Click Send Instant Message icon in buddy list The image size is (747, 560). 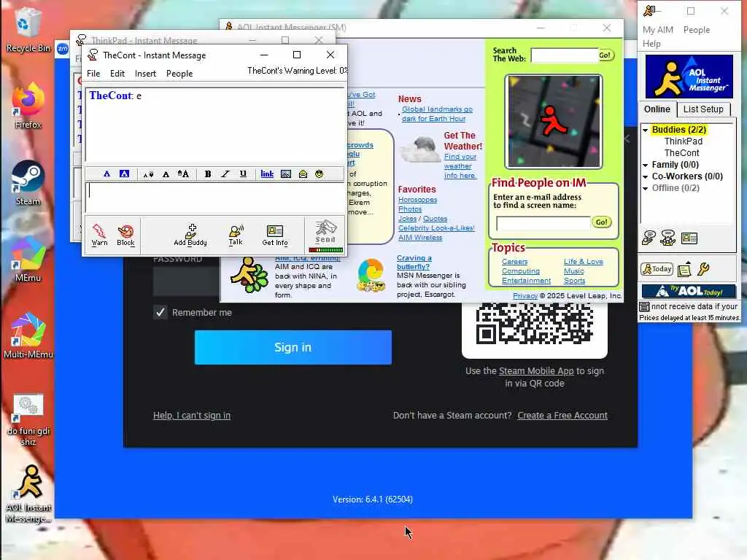[x=649, y=238]
